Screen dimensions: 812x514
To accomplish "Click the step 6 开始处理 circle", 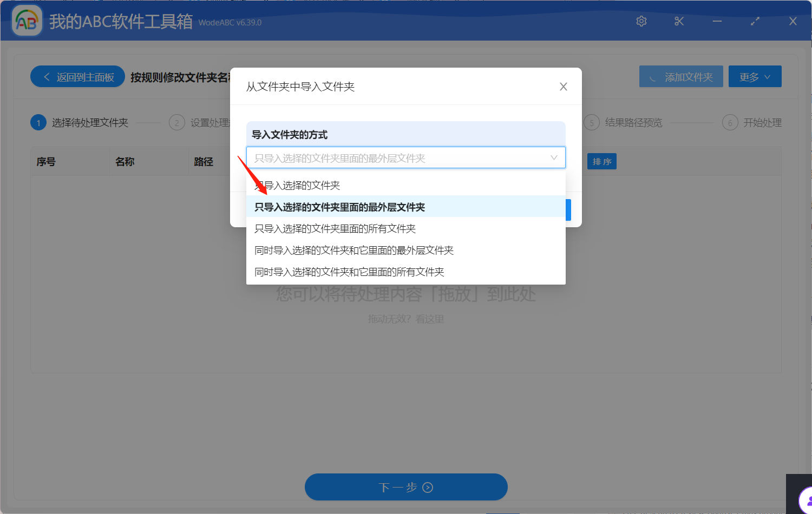I will coord(730,122).
